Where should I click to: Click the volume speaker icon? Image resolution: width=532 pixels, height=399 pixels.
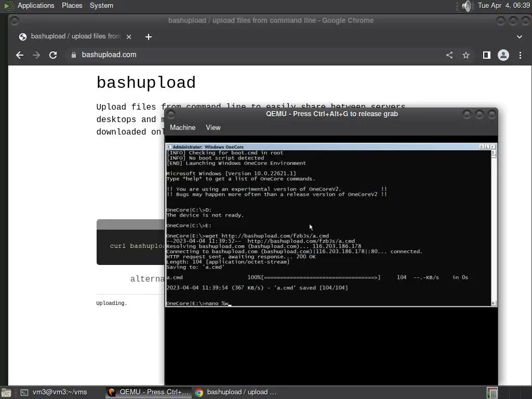[467, 6]
